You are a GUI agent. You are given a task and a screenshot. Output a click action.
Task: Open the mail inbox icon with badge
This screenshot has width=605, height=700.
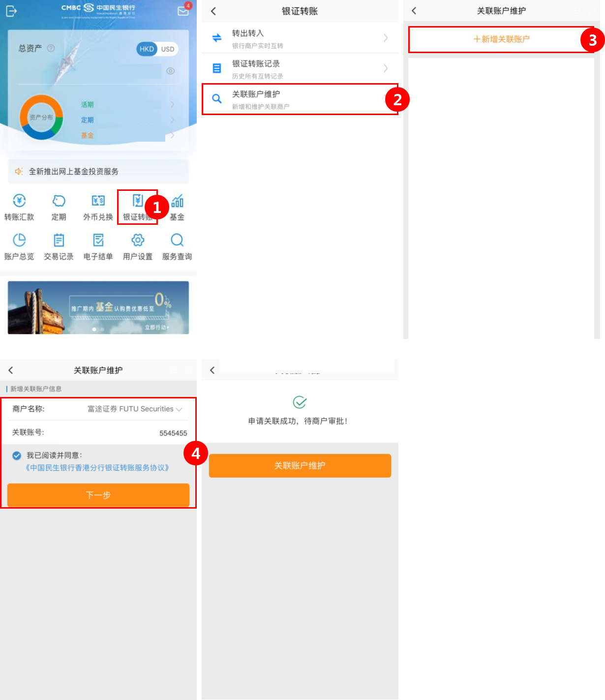[184, 10]
